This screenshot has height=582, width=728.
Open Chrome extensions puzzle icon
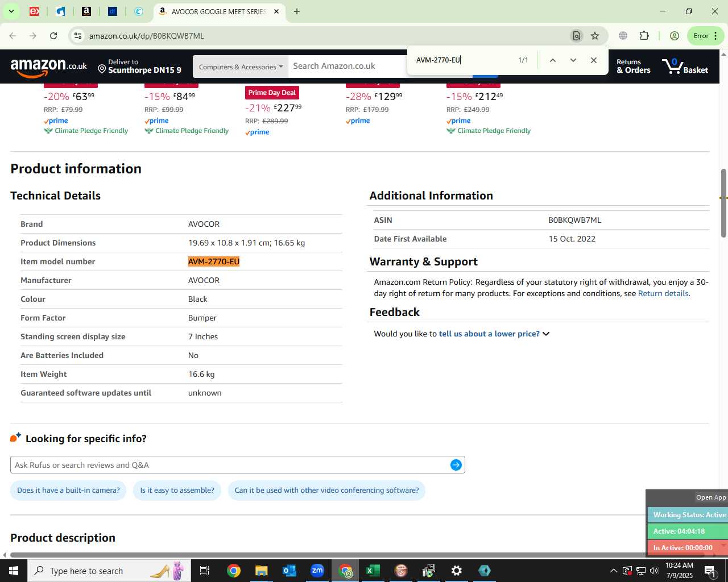(644, 36)
